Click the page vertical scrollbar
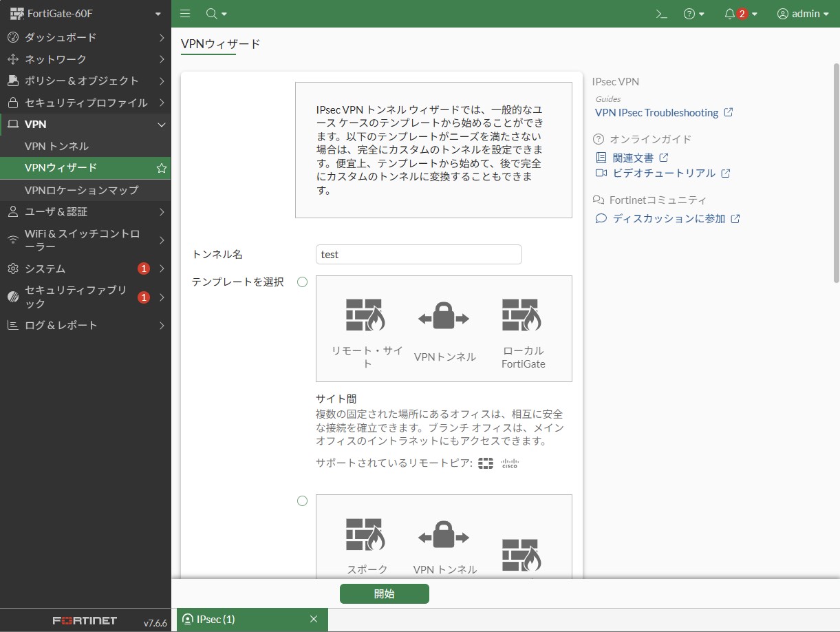Screen dimensions: 840x632 (836, 172)
